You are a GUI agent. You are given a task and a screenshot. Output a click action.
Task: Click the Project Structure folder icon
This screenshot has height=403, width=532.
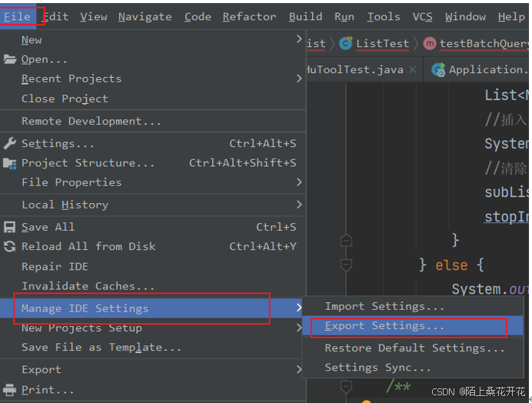[9, 163]
